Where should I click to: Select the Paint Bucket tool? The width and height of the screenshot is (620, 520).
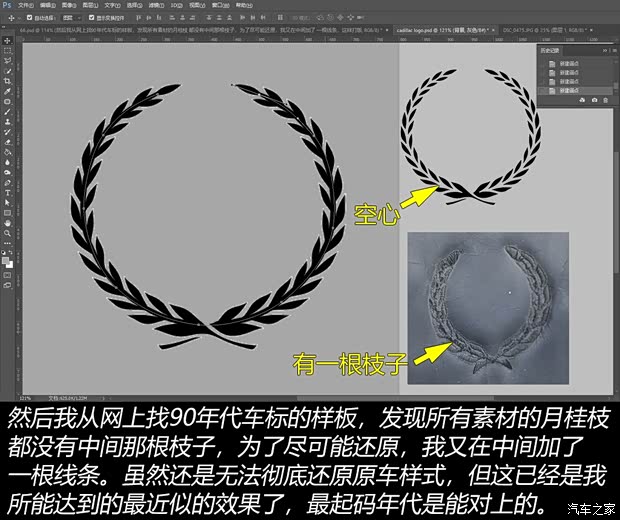pos(8,152)
